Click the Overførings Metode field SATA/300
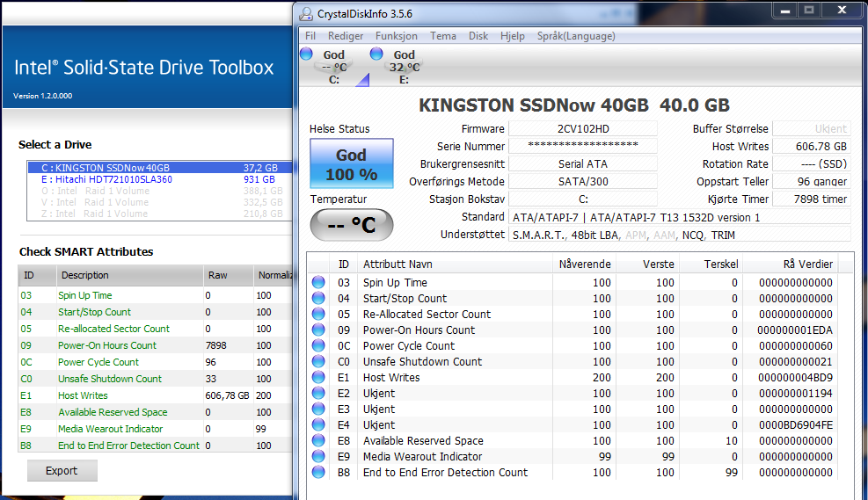 (583, 181)
